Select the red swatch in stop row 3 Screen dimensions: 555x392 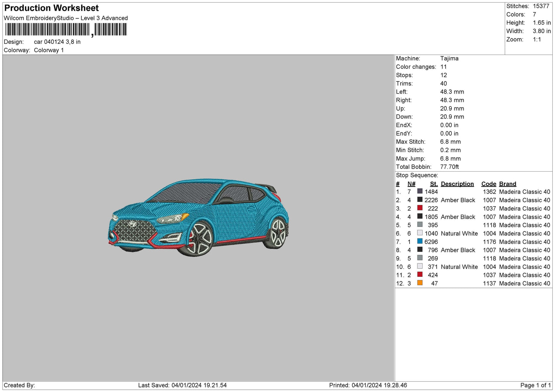420,208
